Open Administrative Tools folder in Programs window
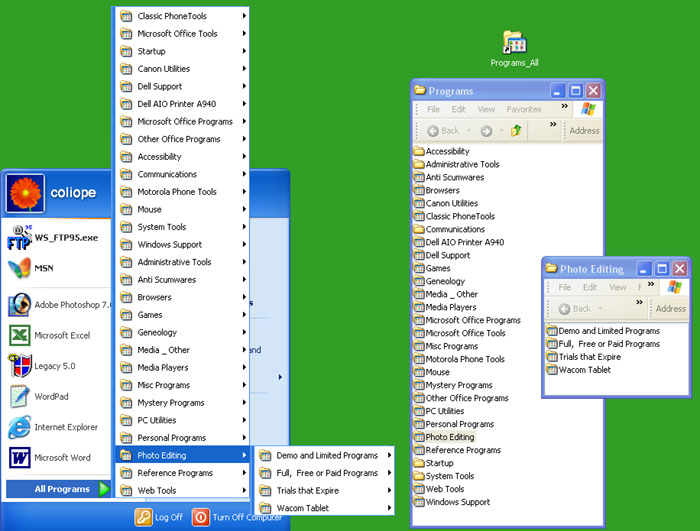700x531 pixels. tap(456, 164)
